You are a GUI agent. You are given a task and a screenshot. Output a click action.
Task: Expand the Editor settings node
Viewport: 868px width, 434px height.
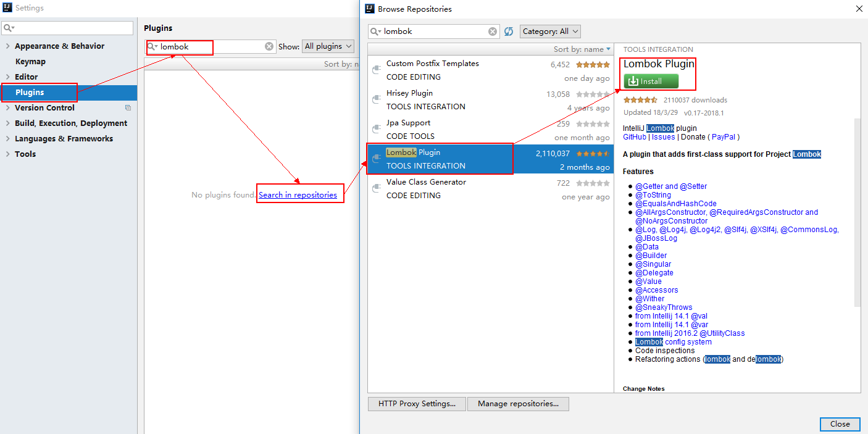coord(7,77)
